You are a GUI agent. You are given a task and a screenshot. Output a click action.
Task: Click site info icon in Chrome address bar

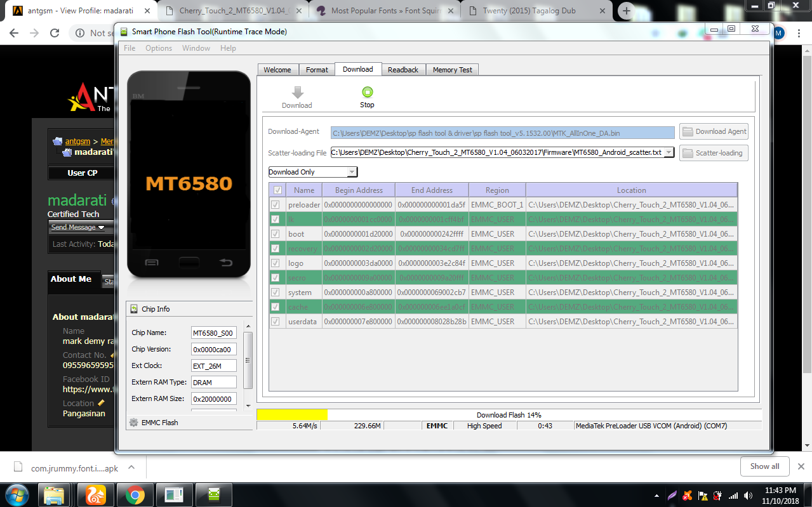80,33
